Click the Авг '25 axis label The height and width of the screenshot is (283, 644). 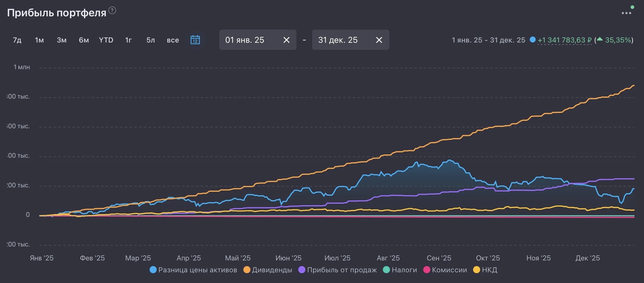tap(388, 258)
